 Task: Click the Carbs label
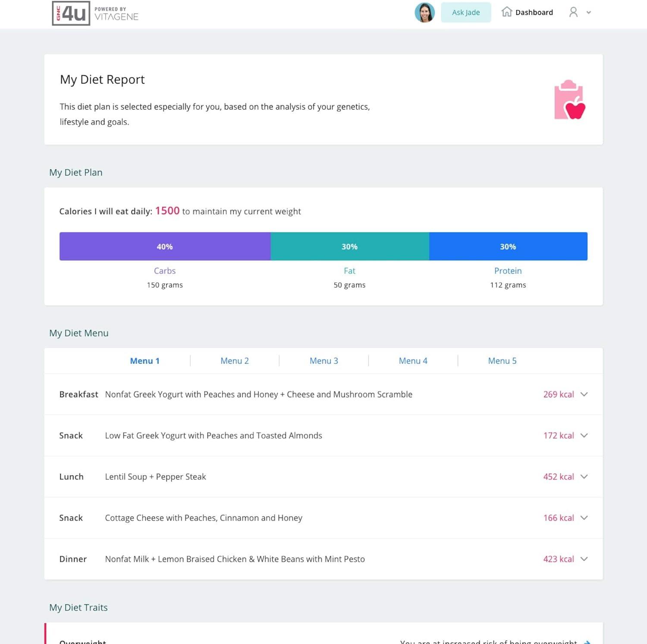pyautogui.click(x=165, y=271)
